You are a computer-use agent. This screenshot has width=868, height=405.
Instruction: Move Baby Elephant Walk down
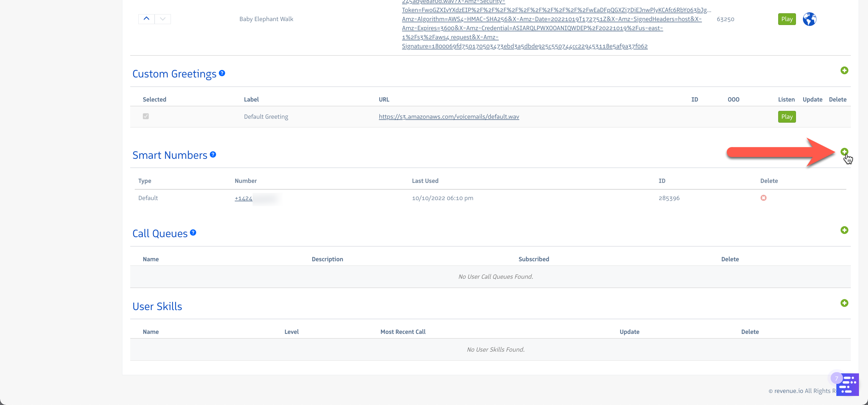click(163, 19)
